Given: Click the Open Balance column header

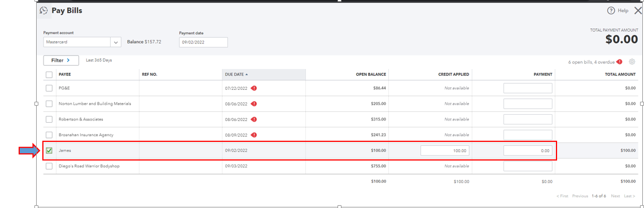Looking at the screenshot, I should tap(371, 75).
